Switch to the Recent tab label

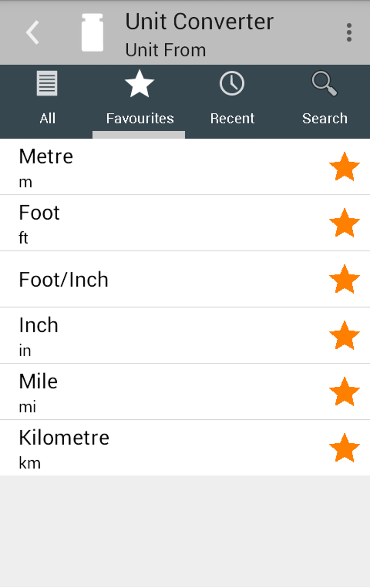(x=232, y=118)
